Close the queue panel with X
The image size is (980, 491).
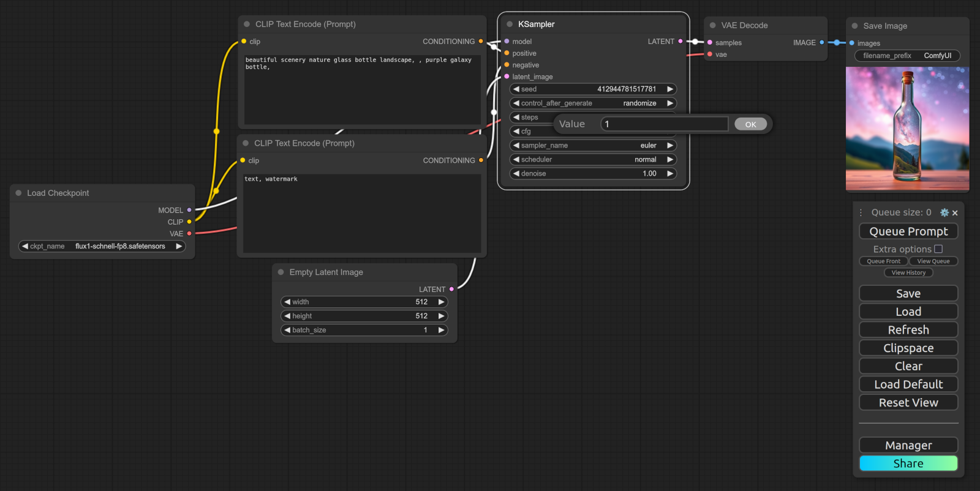(x=955, y=213)
